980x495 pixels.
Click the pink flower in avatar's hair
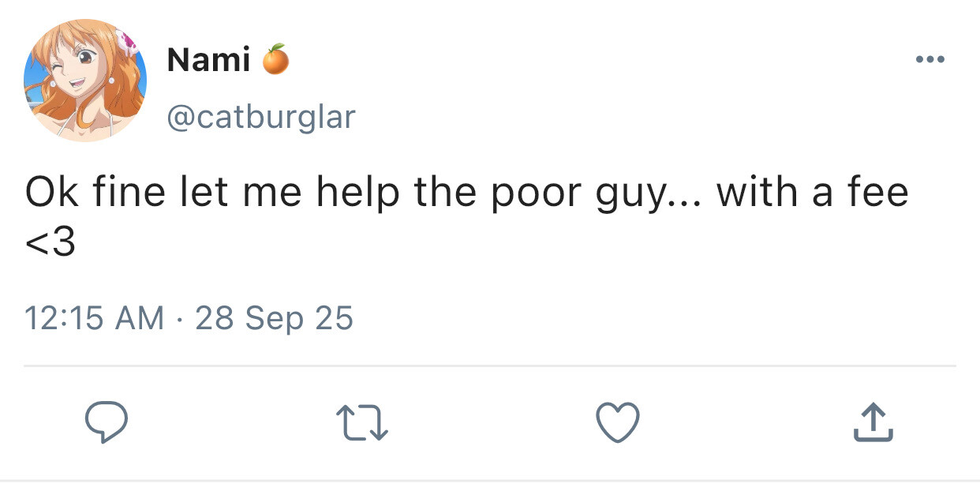pos(125,39)
